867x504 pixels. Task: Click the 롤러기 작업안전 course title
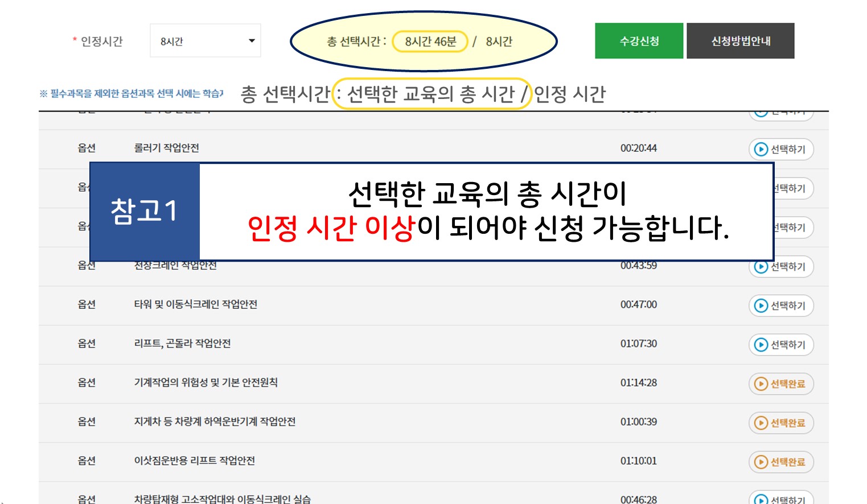[166, 148]
